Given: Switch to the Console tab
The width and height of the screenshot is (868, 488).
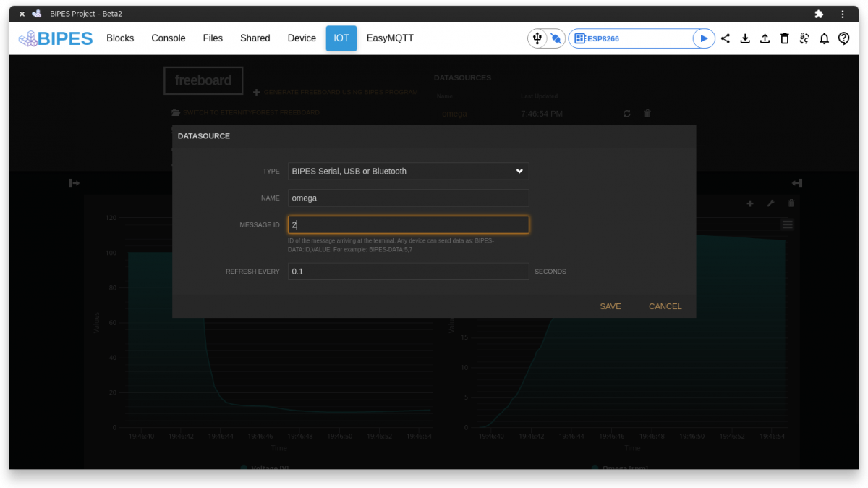Looking at the screenshot, I should 169,38.
